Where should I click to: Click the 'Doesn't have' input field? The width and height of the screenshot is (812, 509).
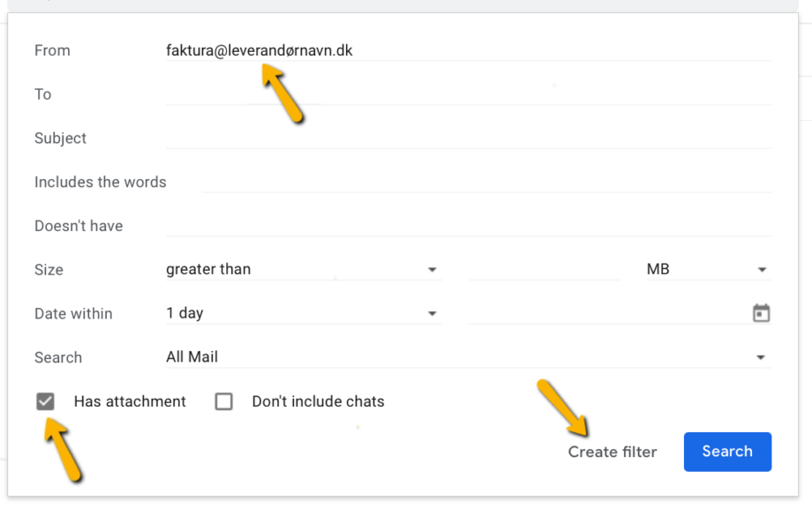click(x=469, y=226)
